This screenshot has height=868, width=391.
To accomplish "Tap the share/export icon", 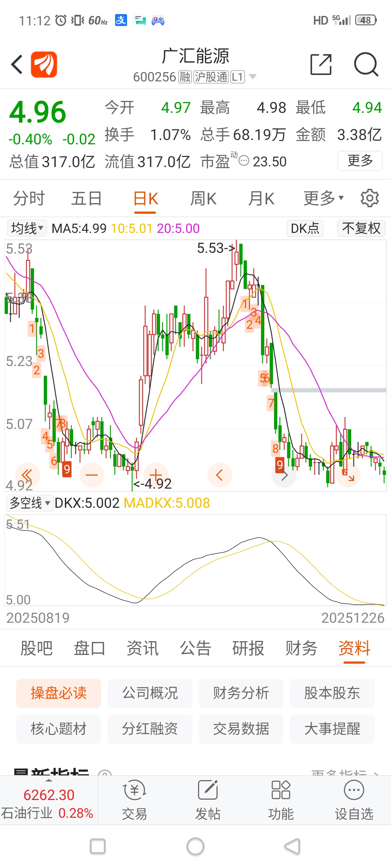I will 321,65.
